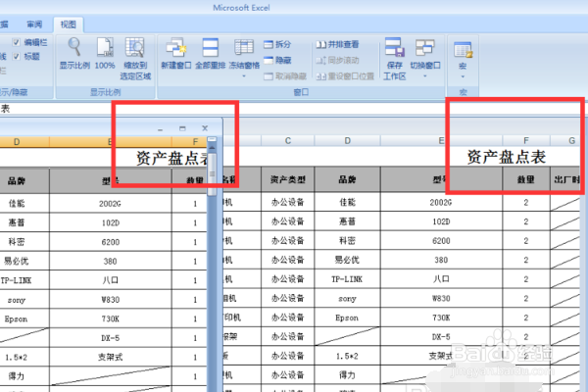Save the workspace with 保存工作区
Image resolution: width=588 pixels, height=392 pixels.
pyautogui.click(x=395, y=59)
